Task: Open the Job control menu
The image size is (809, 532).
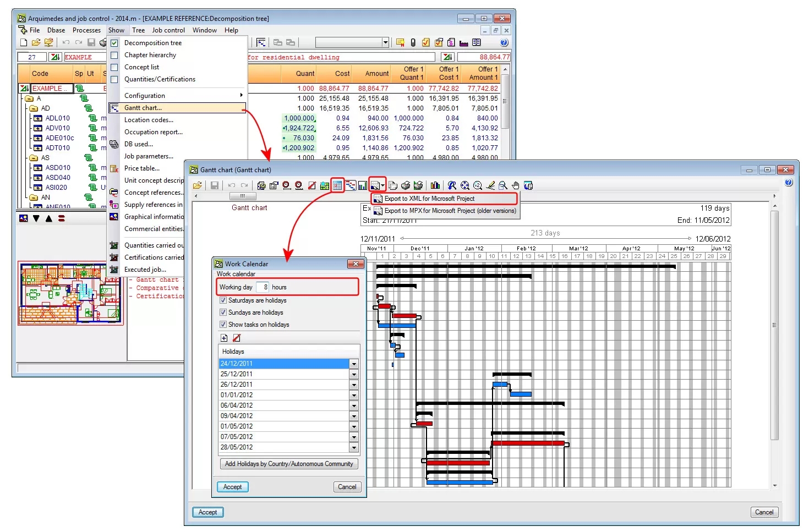Action: [x=168, y=30]
